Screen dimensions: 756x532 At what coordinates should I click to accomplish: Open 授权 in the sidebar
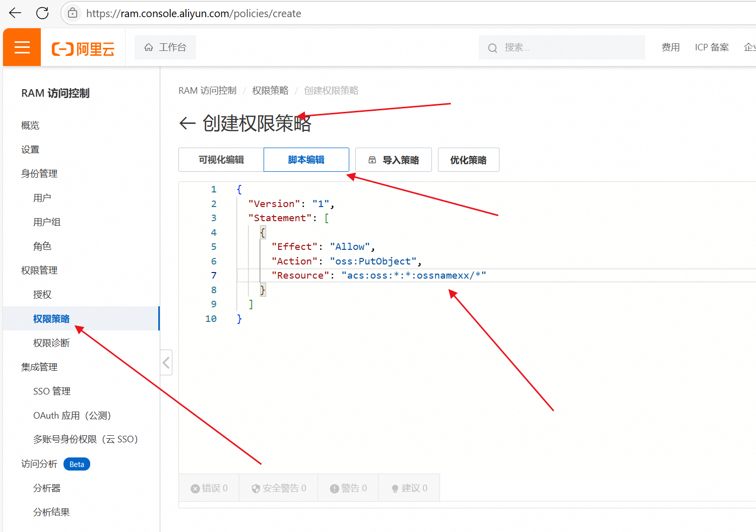point(42,295)
